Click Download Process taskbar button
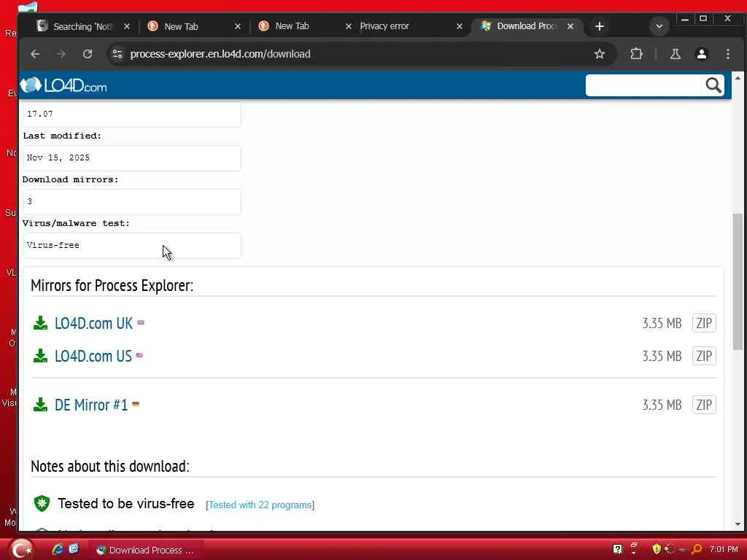The image size is (747, 560). pyautogui.click(x=147, y=550)
